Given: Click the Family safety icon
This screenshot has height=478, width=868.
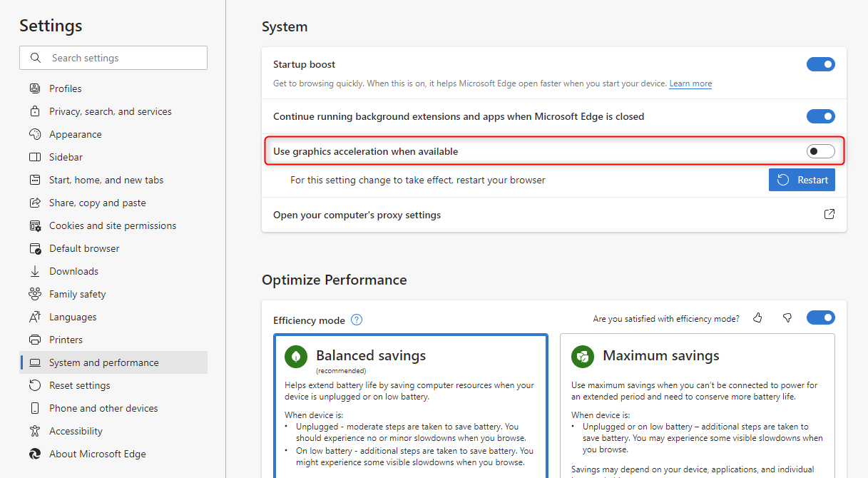Looking at the screenshot, I should pyautogui.click(x=35, y=293).
